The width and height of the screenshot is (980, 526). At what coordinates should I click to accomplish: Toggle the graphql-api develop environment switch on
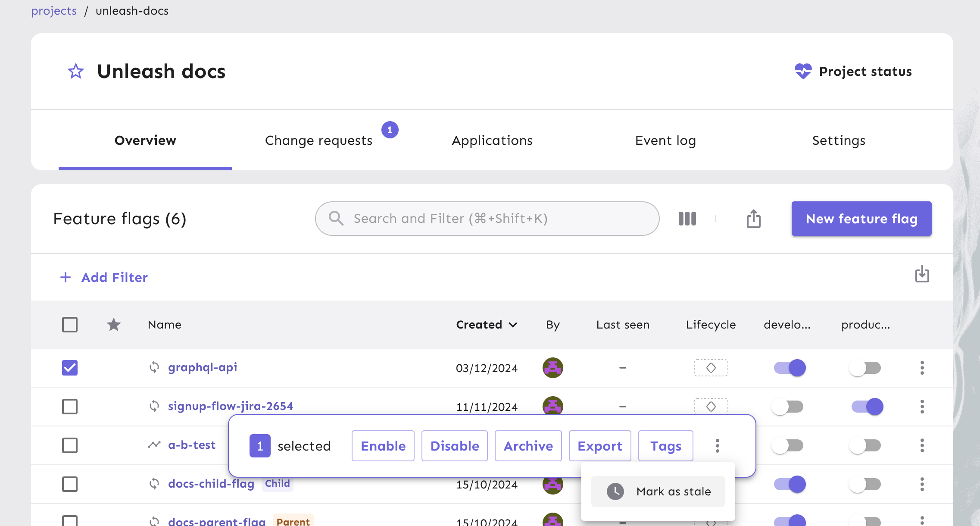790,367
